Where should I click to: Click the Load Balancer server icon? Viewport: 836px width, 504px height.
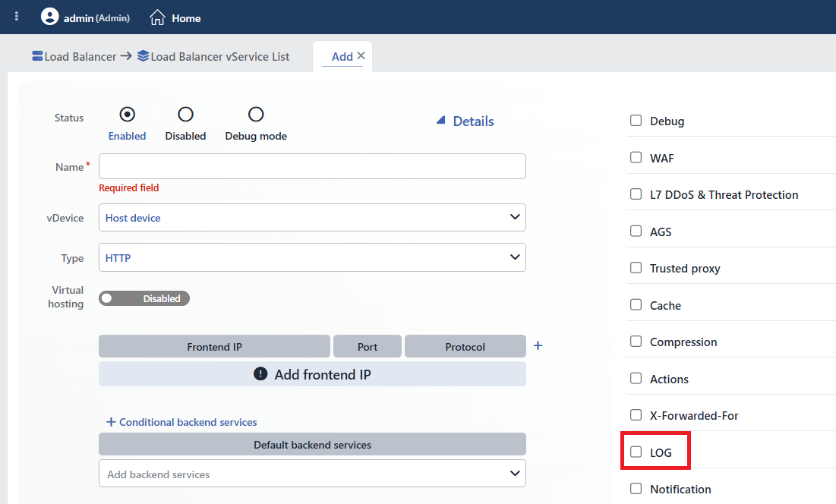pyautogui.click(x=37, y=56)
